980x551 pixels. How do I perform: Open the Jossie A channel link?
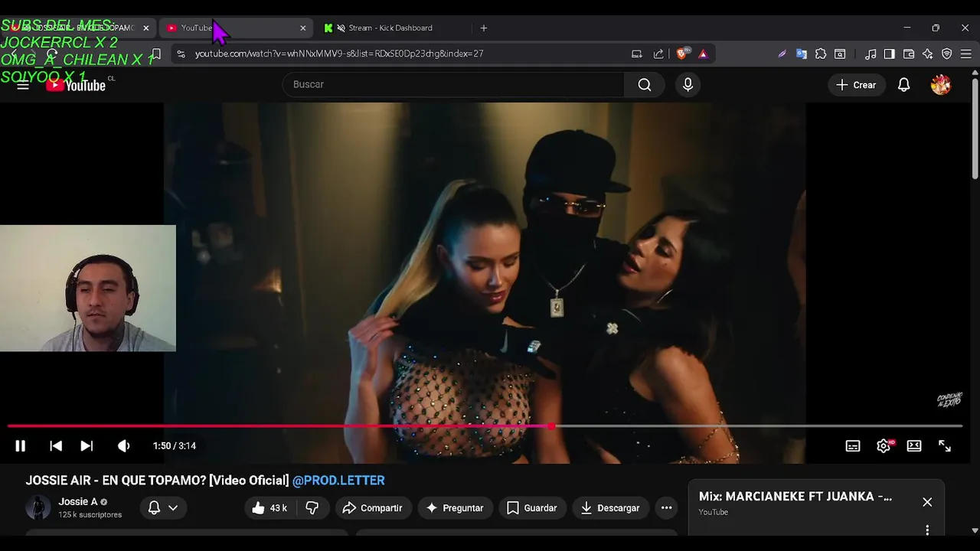(78, 502)
